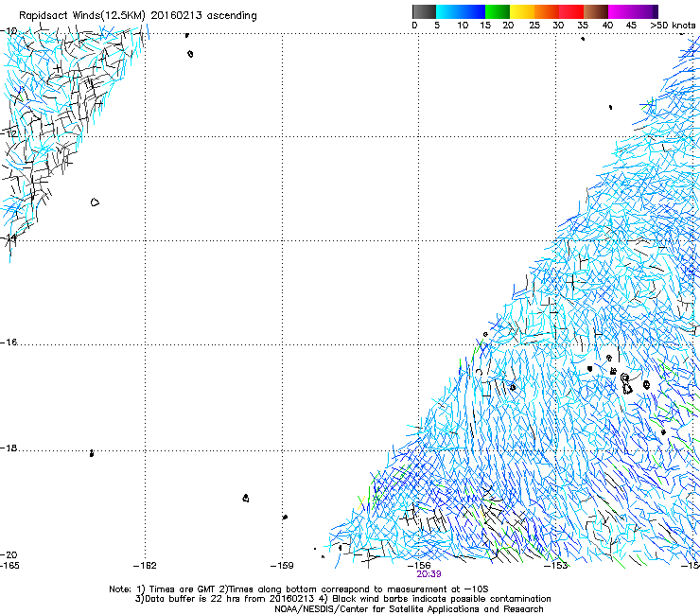Click the -162 longitude axis label
This screenshot has height=615, width=700.
click(x=145, y=566)
